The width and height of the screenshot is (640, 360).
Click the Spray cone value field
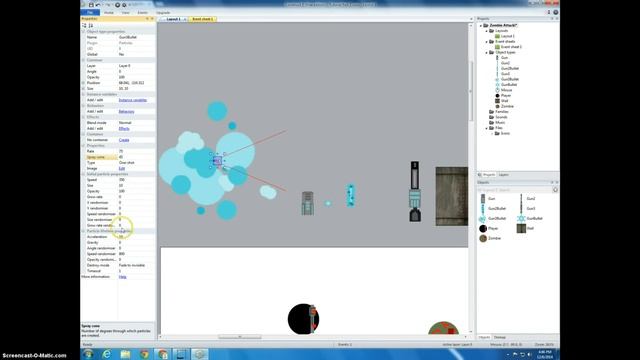click(136, 157)
